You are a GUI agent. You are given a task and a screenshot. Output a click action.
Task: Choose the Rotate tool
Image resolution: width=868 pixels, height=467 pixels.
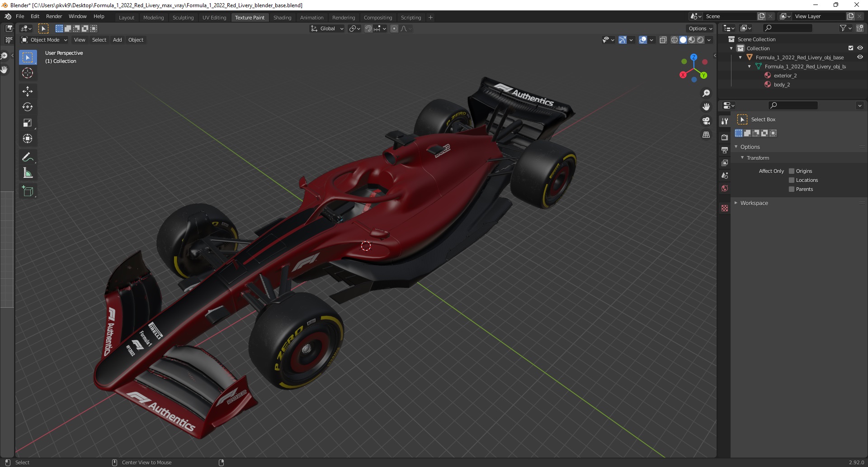pos(28,107)
